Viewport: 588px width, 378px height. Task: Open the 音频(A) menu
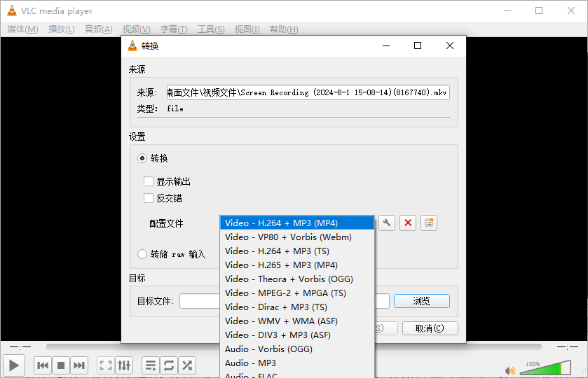click(99, 29)
